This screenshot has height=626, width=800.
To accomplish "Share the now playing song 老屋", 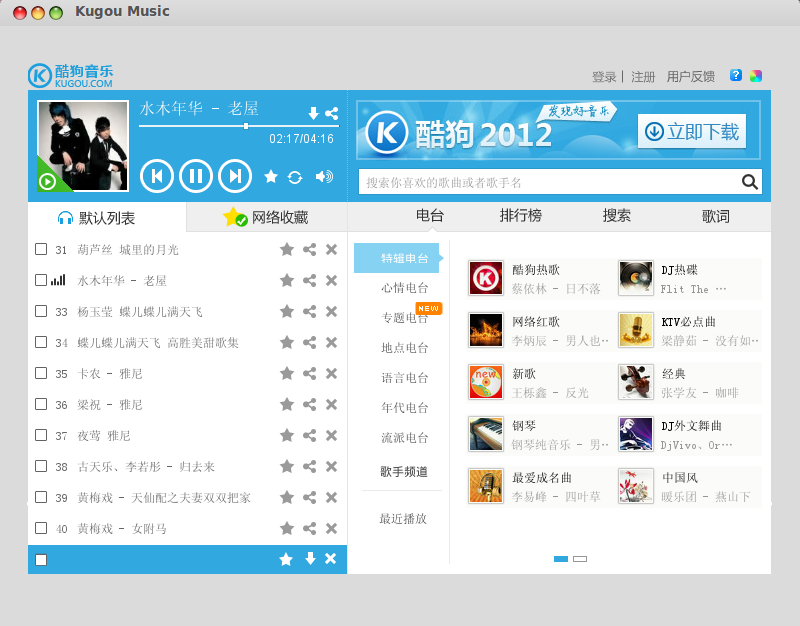I will pos(332,113).
